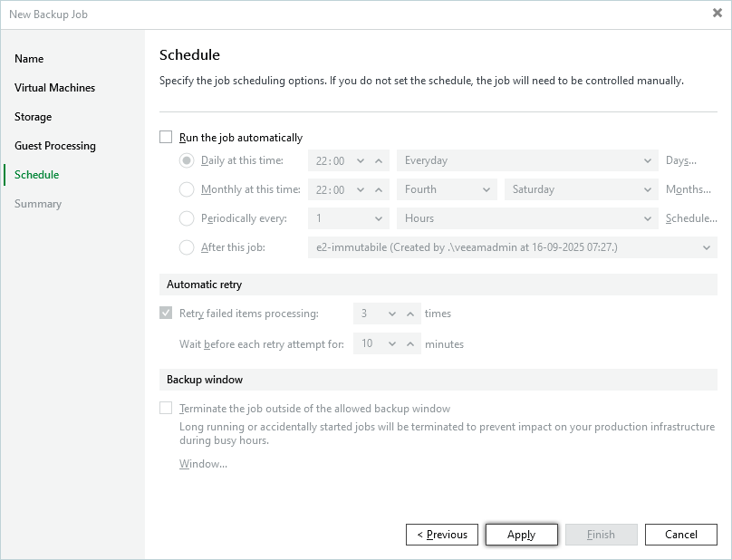Go back with Previous button
Screen dimensions: 732x560
click(442, 535)
